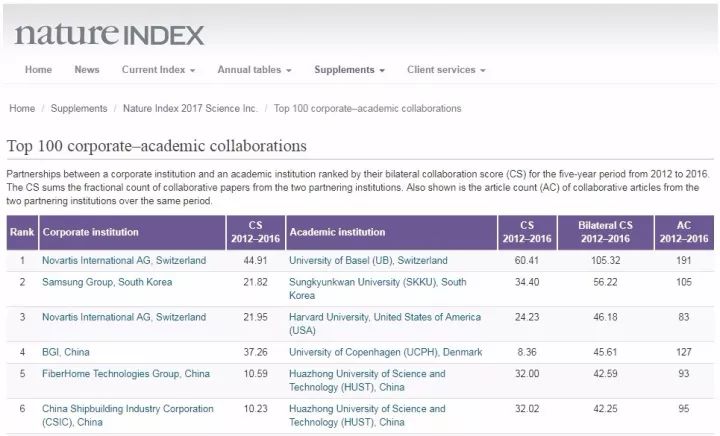Open Nature Index 2017 Science Inc. breadcrumb

[190, 108]
